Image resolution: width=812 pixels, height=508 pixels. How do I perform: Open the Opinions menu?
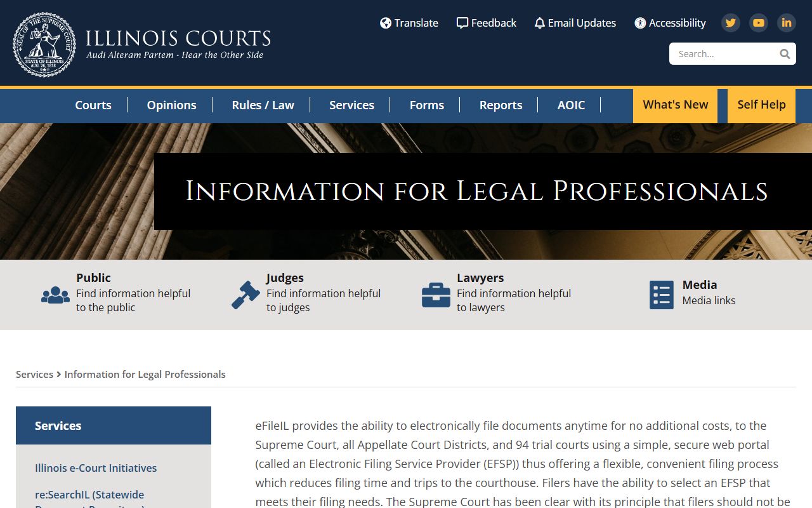pos(171,105)
